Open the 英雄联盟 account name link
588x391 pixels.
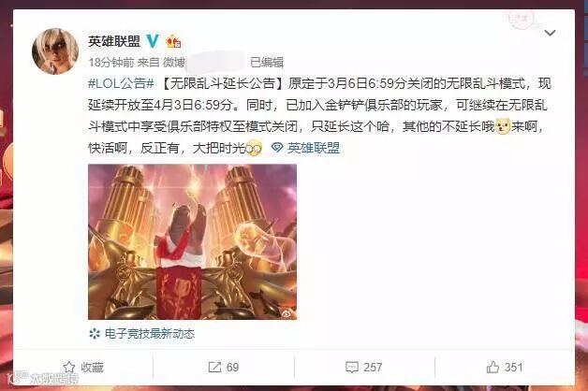(114, 41)
